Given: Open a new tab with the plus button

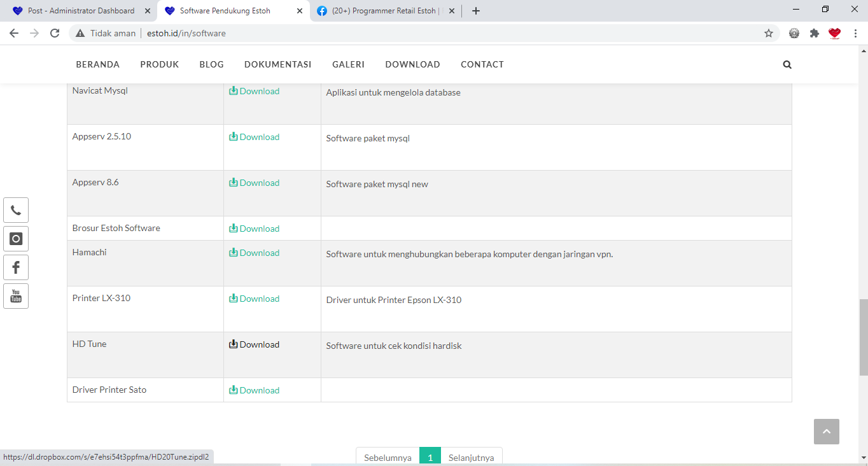Looking at the screenshot, I should pos(476,11).
